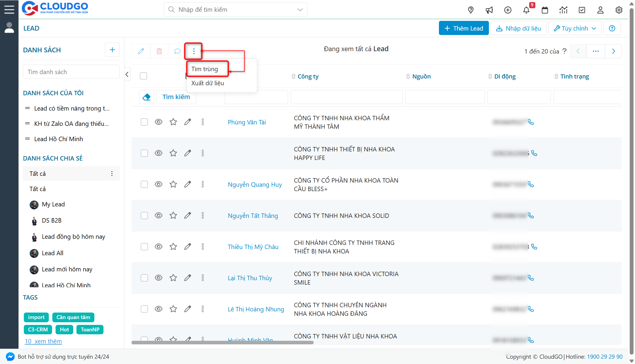Viewport: 635px width, 364px height.
Task: Select Xuất dữ liệu menu entry
Action: coord(208,83)
